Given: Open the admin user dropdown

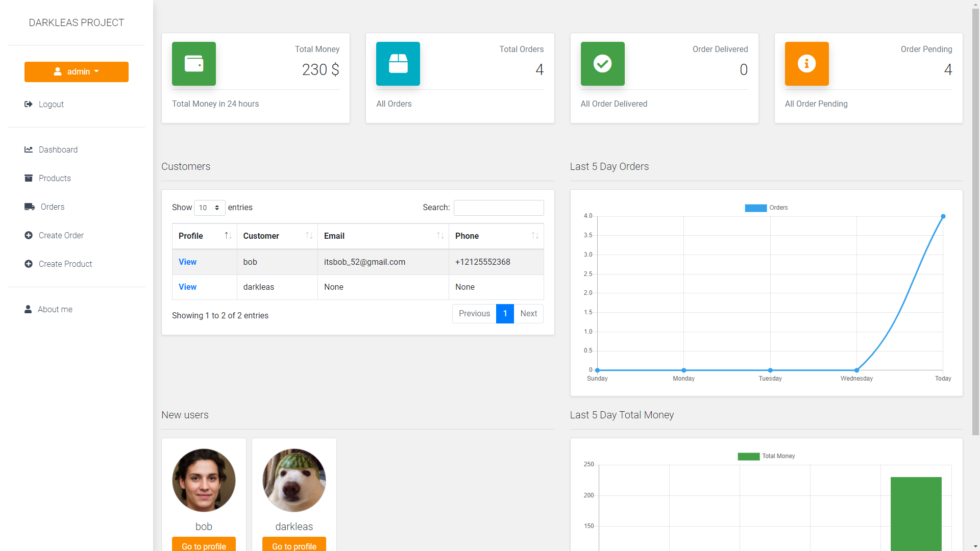Looking at the screenshot, I should tap(77, 72).
